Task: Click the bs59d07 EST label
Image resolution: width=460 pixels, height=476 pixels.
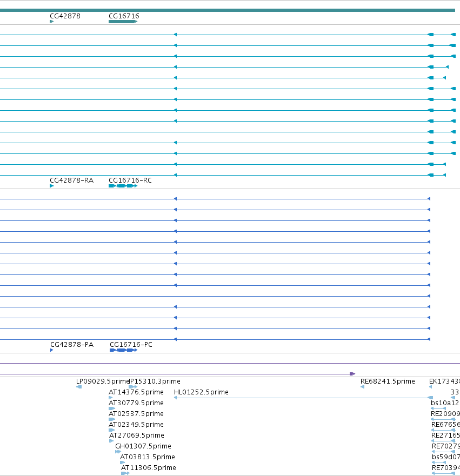Action: click(x=446, y=457)
